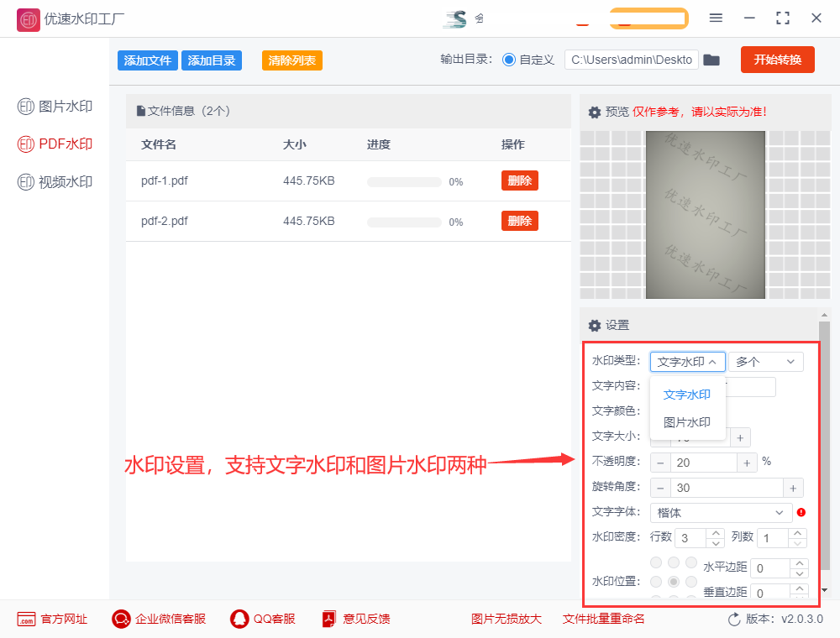840x638 pixels.
Task: Click the PDF水印 sidebar icon
Action: (x=26, y=144)
